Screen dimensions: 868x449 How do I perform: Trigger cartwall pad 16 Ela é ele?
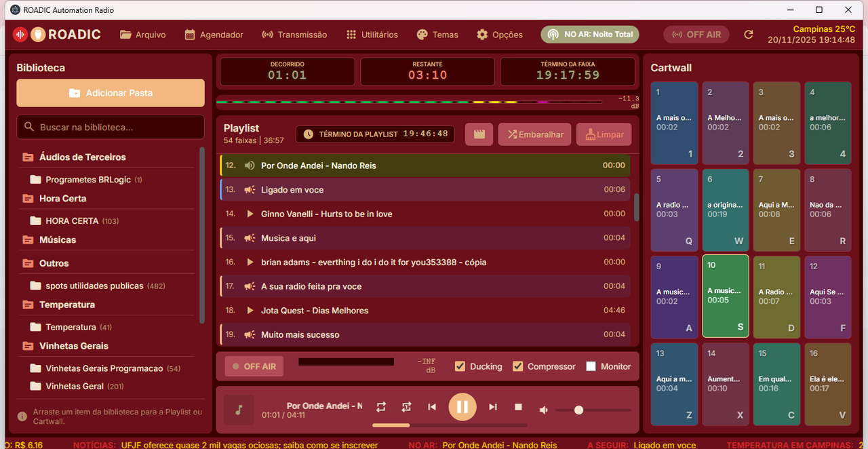pyautogui.click(x=828, y=384)
